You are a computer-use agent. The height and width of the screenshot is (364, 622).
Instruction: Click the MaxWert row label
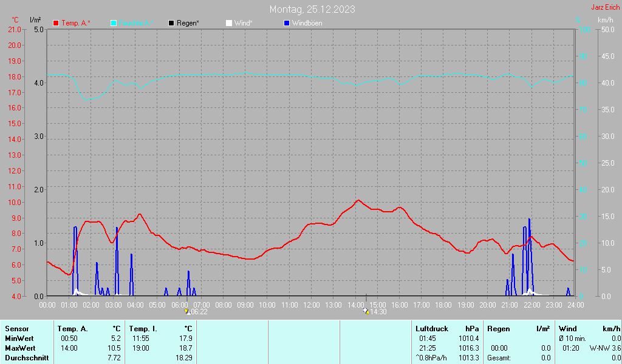(x=20, y=348)
